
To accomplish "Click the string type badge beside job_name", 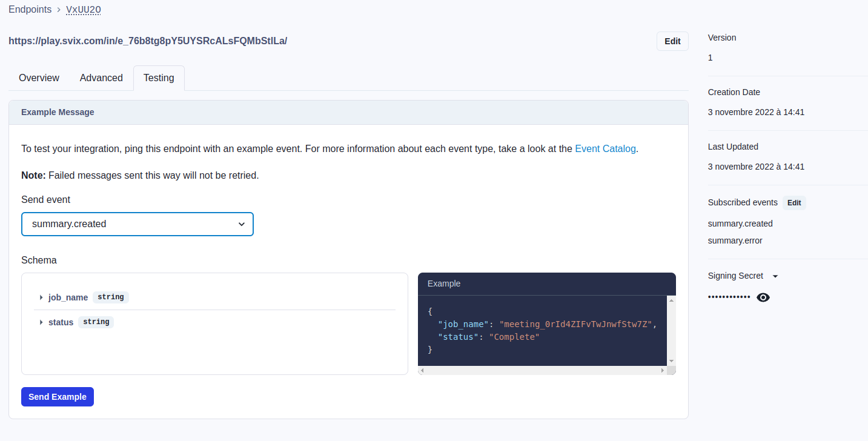I will pyautogui.click(x=111, y=297).
